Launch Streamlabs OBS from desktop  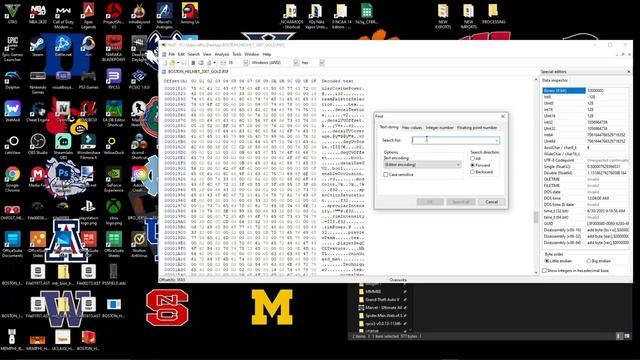63,147
